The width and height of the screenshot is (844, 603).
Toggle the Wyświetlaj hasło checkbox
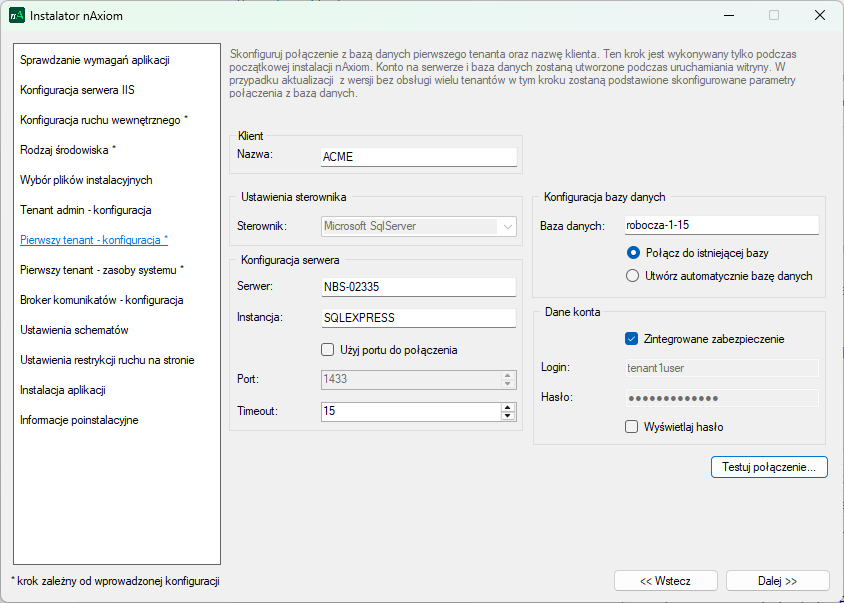pos(631,427)
